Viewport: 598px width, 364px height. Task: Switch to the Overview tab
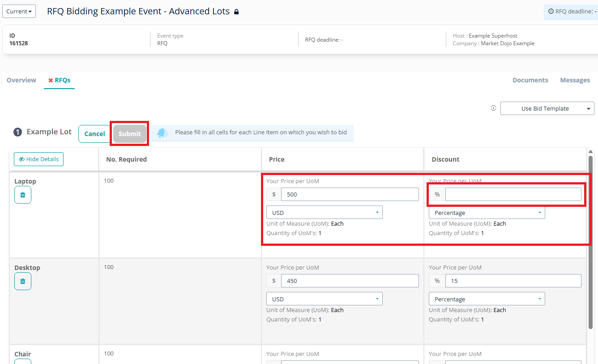[x=21, y=80]
